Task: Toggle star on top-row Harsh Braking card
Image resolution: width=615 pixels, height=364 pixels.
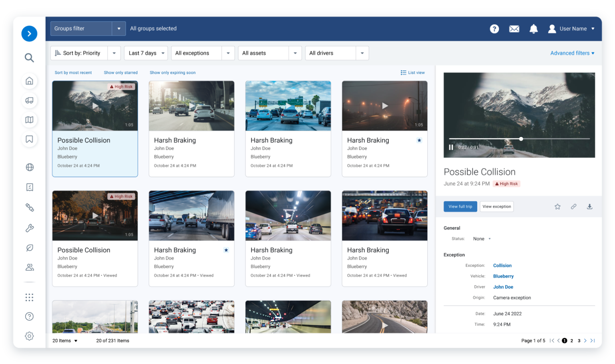Action: click(x=419, y=141)
